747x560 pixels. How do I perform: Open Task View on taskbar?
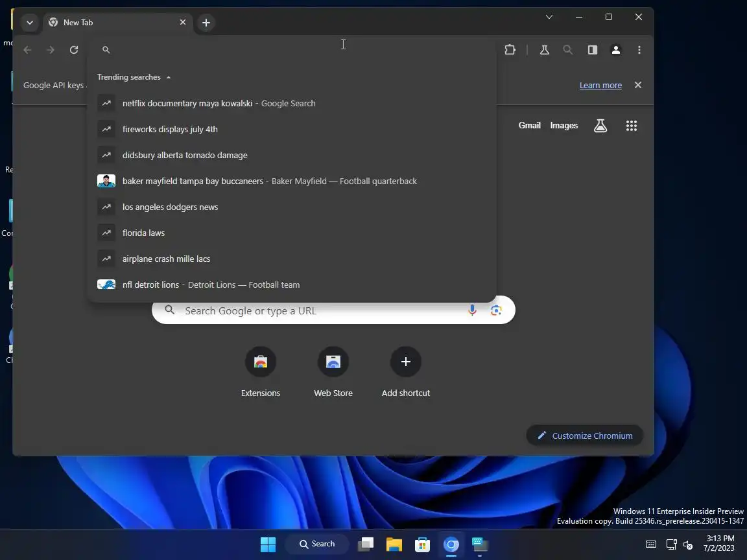coord(366,544)
